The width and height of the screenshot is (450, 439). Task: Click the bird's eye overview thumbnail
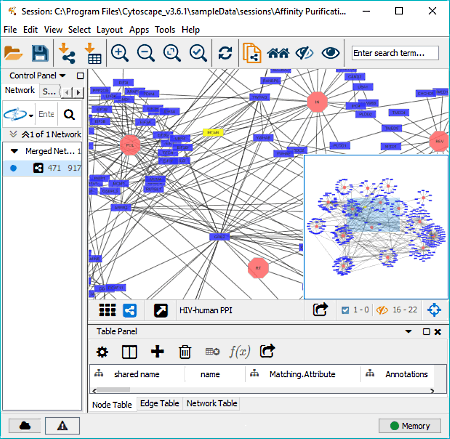[376, 227]
